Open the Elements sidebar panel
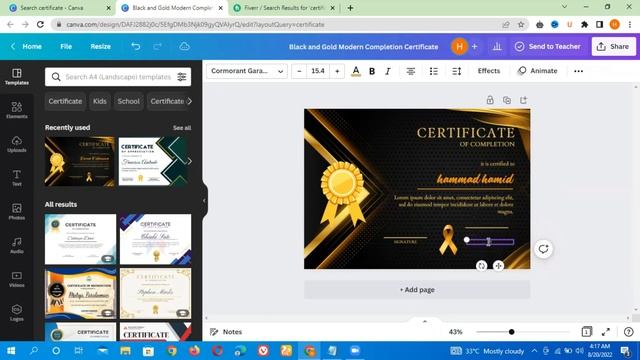640x360 pixels. pos(17,110)
